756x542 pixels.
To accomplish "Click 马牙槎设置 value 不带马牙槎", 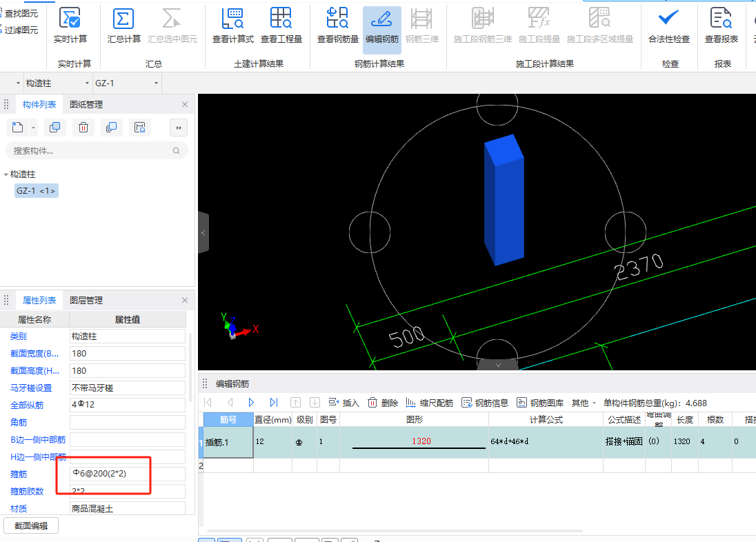I will 128,388.
